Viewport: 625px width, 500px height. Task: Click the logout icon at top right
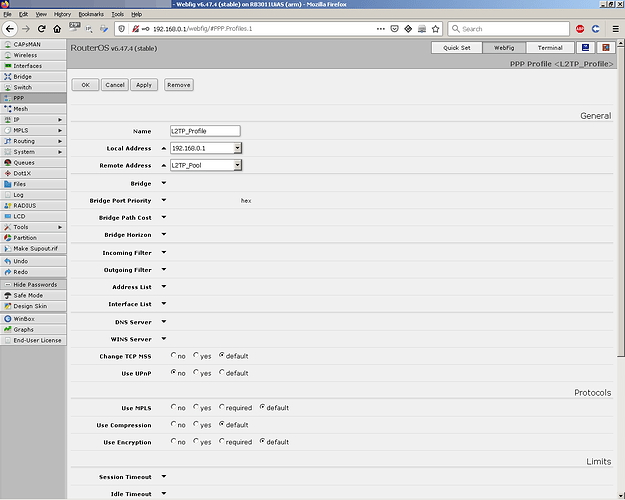point(606,47)
